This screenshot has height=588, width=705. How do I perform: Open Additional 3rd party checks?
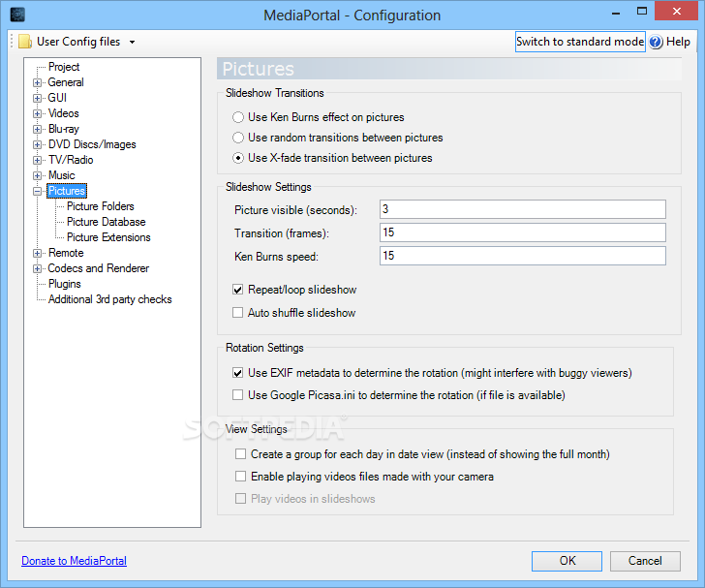coord(110,299)
